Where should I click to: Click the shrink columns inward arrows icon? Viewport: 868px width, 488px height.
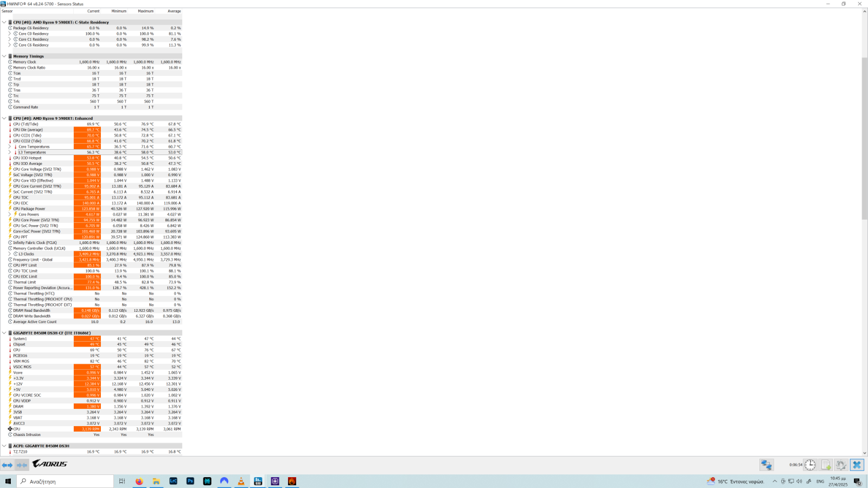point(22,465)
